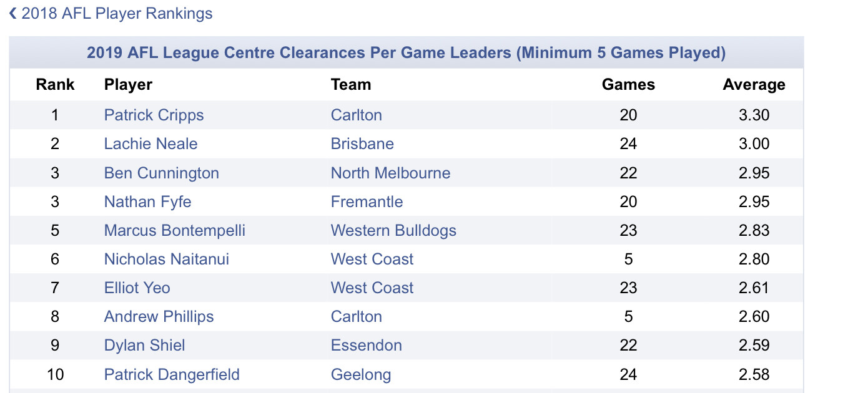868x393 pixels.
Task: Open Nicholas Naitanui player link
Action: 166,259
